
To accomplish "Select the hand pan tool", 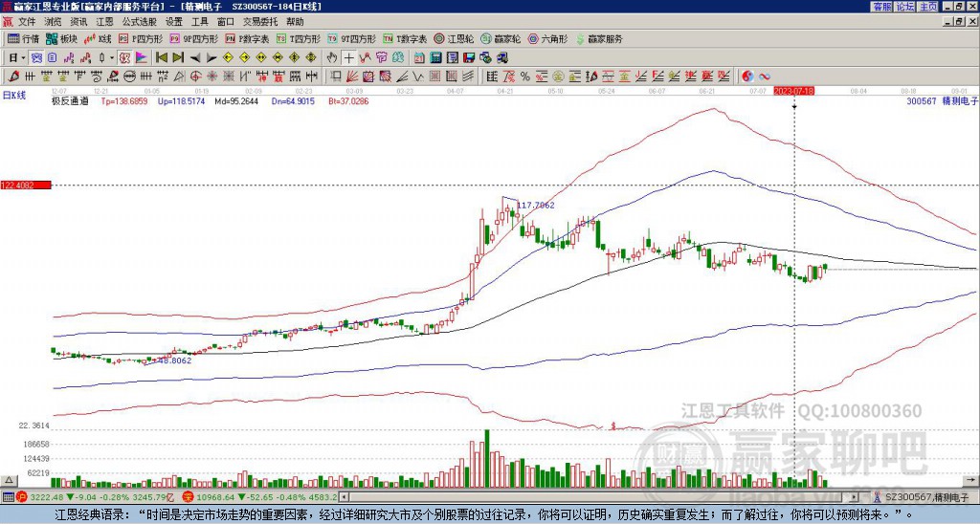I will (x=332, y=58).
